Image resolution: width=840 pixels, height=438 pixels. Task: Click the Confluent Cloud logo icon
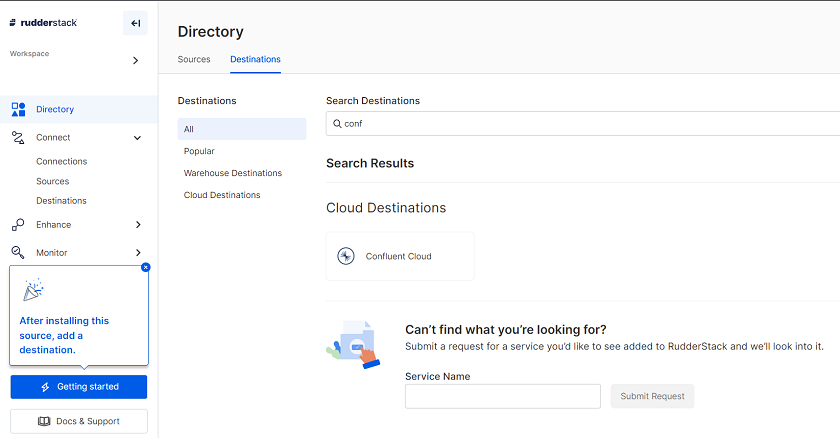pos(346,256)
